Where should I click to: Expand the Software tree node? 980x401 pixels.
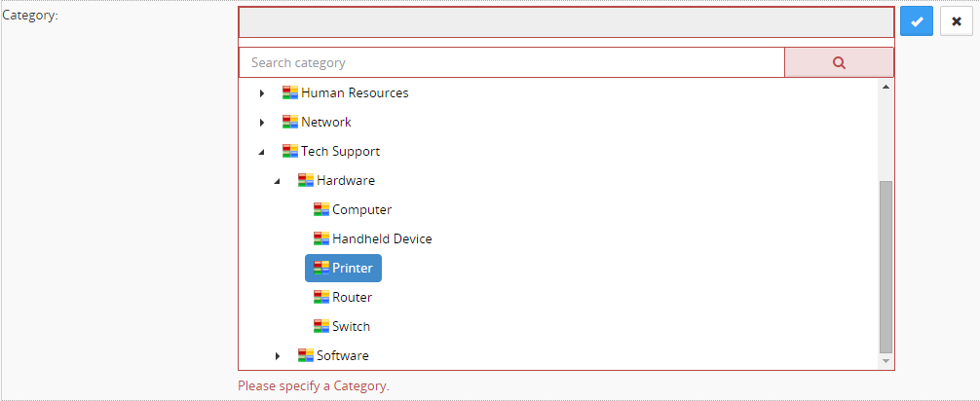(278, 356)
